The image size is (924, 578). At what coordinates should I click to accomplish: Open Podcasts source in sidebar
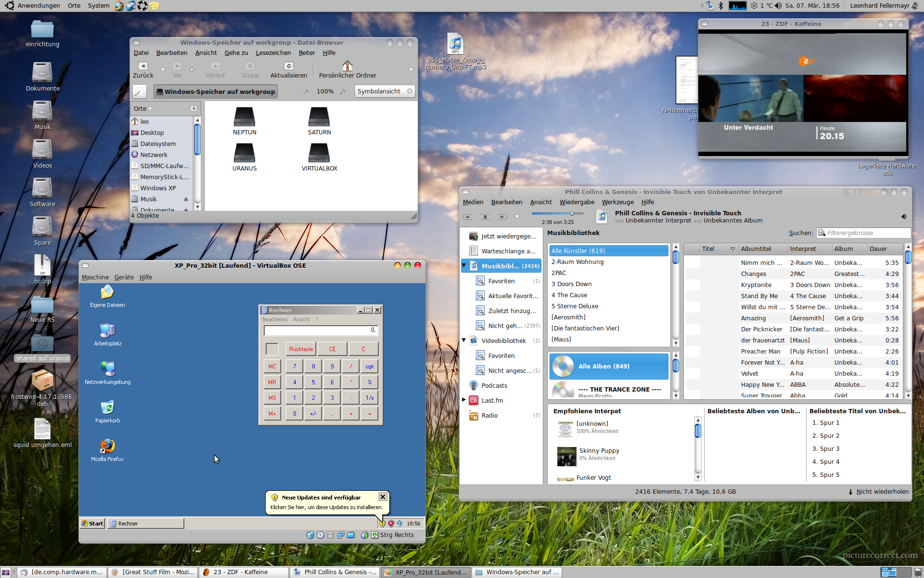point(494,386)
